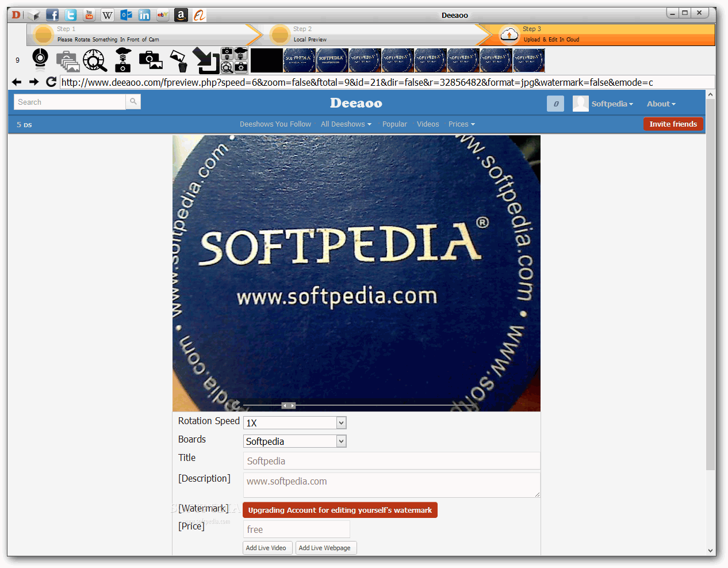
Task: Go to the Popular section
Action: (x=394, y=124)
